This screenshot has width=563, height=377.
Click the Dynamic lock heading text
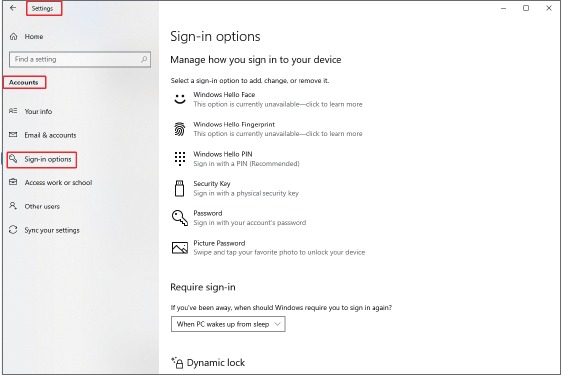point(216,363)
